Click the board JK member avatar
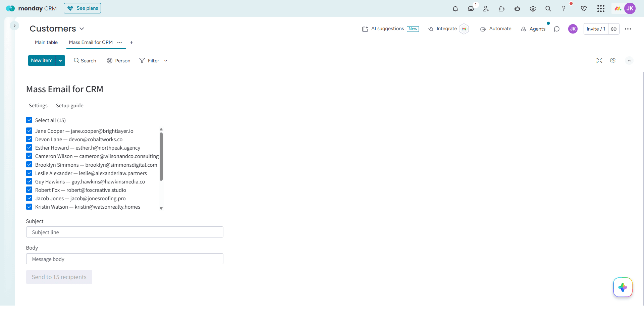 tap(573, 29)
